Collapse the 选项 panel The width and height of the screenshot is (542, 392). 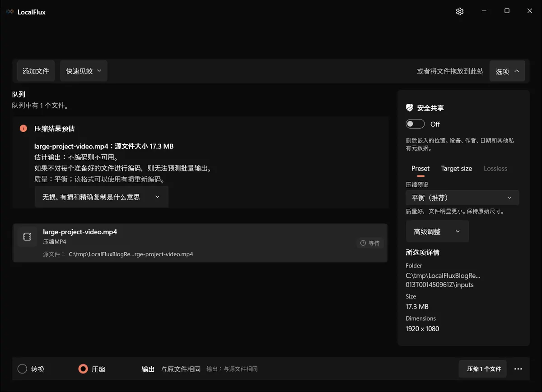coord(507,71)
